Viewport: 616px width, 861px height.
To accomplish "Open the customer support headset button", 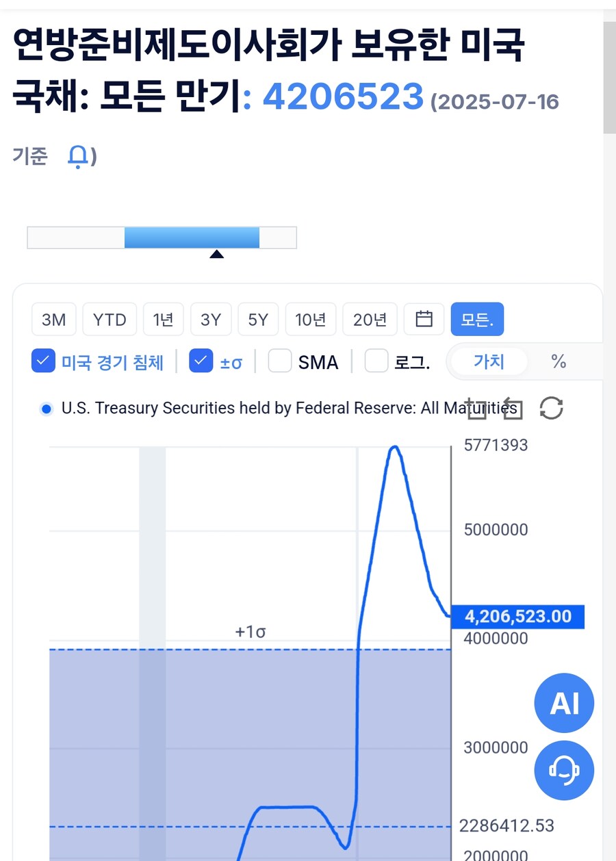I will [x=564, y=770].
